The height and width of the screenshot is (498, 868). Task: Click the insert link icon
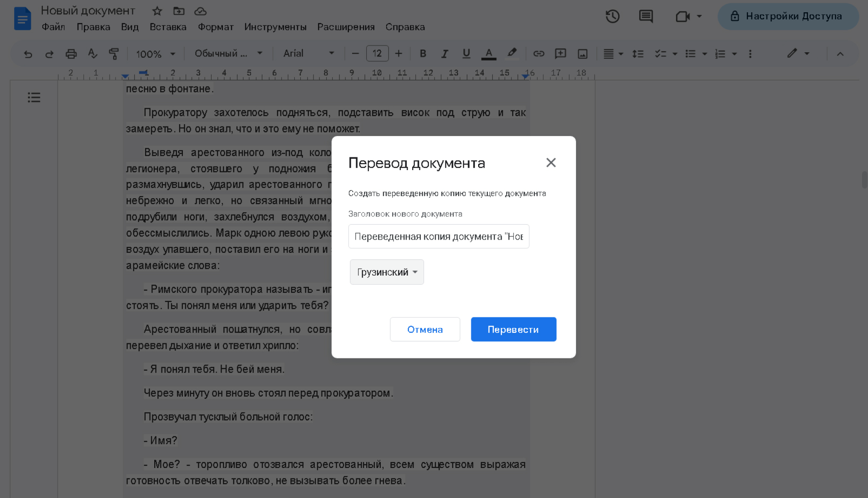point(539,54)
